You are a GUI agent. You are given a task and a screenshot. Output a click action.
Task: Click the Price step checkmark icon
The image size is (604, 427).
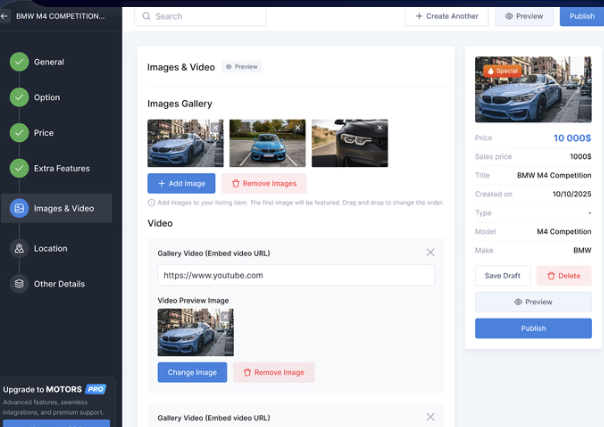[19, 133]
